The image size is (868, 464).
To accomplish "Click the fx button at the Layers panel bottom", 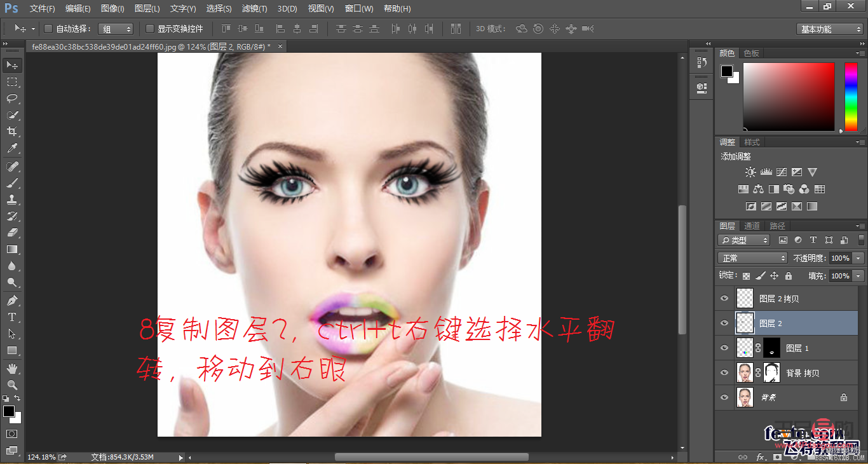I will (x=760, y=456).
